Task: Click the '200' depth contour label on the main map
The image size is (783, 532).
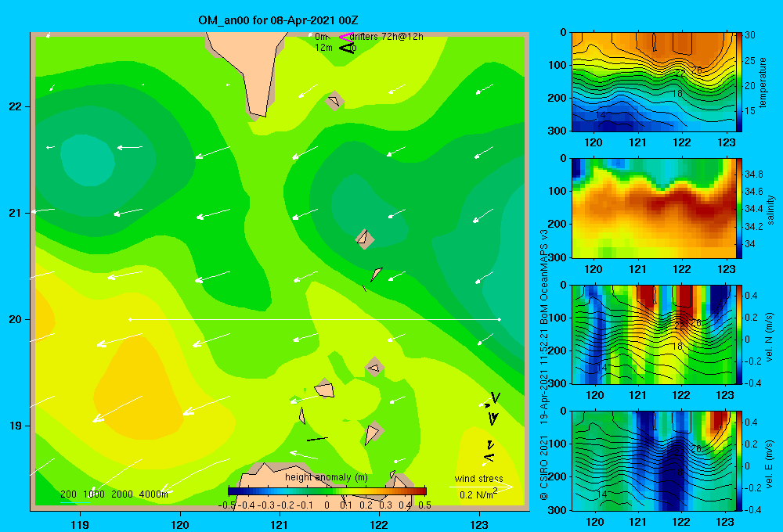Action: 68,494
